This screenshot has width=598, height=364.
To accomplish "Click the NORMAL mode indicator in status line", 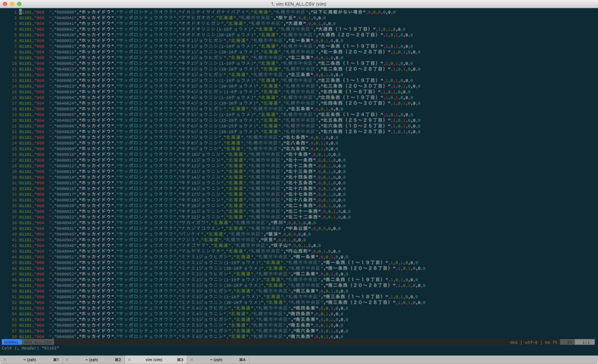I will (x=12, y=342).
